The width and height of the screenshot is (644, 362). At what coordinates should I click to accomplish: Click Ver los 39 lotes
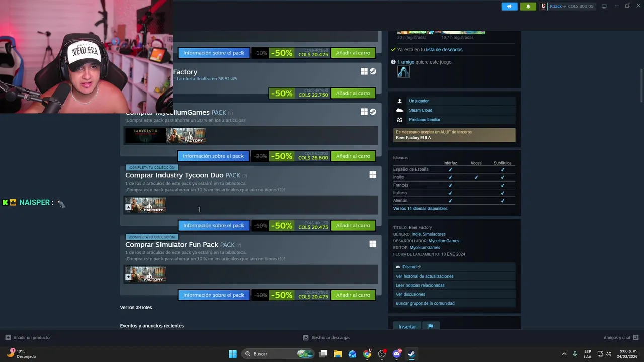(x=136, y=307)
